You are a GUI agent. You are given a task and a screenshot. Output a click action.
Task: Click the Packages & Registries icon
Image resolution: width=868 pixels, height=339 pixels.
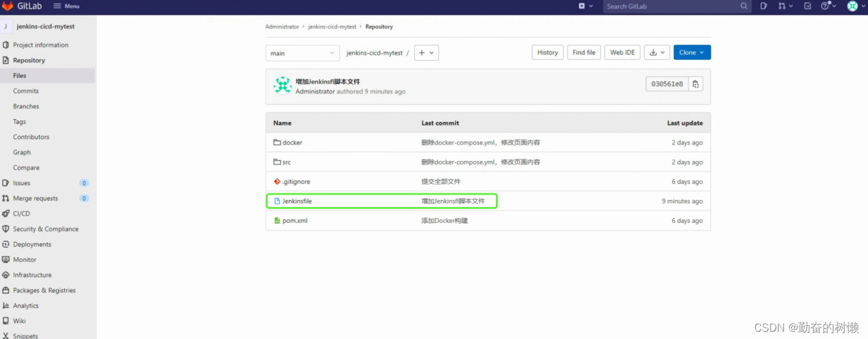6,290
